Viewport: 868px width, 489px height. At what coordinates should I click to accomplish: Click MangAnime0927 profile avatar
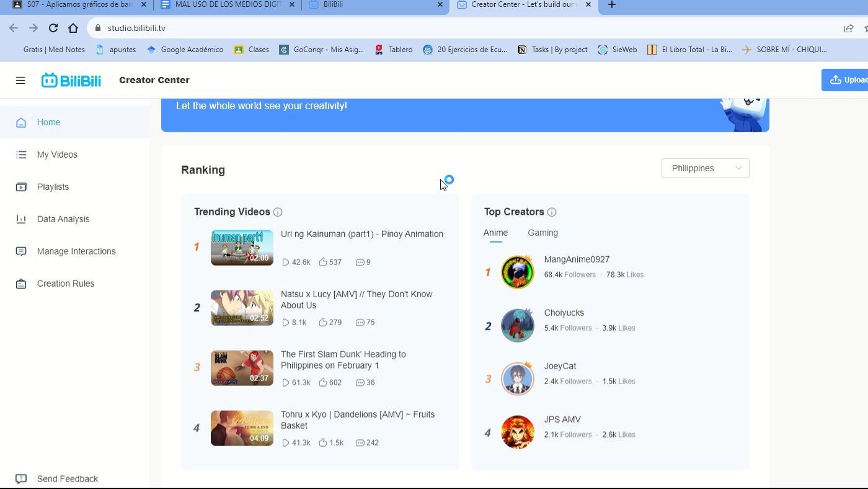pyautogui.click(x=517, y=272)
